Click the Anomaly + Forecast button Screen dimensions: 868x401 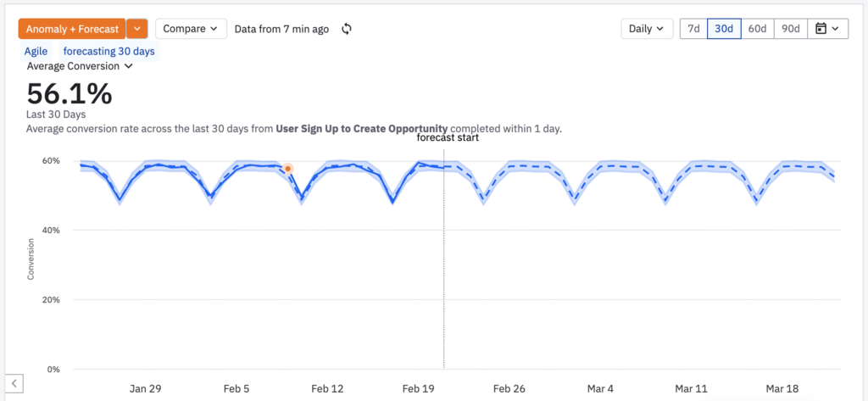pos(72,29)
